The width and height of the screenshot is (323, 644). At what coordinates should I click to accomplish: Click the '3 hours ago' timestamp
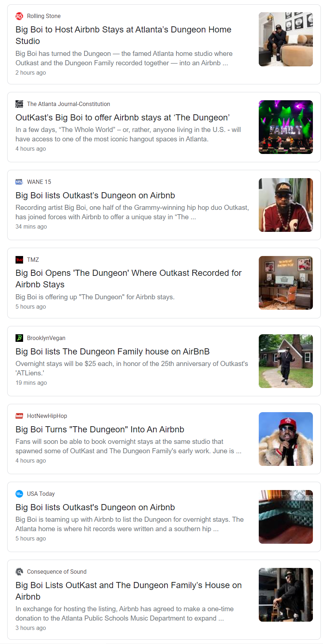31,628
